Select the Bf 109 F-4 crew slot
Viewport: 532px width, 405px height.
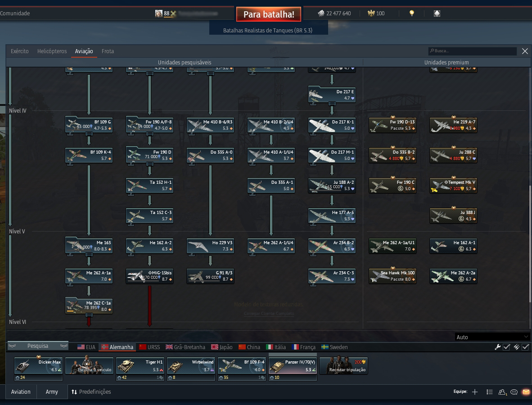point(242,369)
